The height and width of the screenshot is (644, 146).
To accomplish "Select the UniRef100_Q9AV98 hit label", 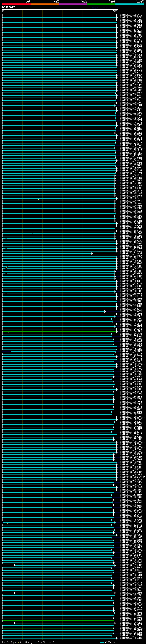I will [x=131, y=17].
